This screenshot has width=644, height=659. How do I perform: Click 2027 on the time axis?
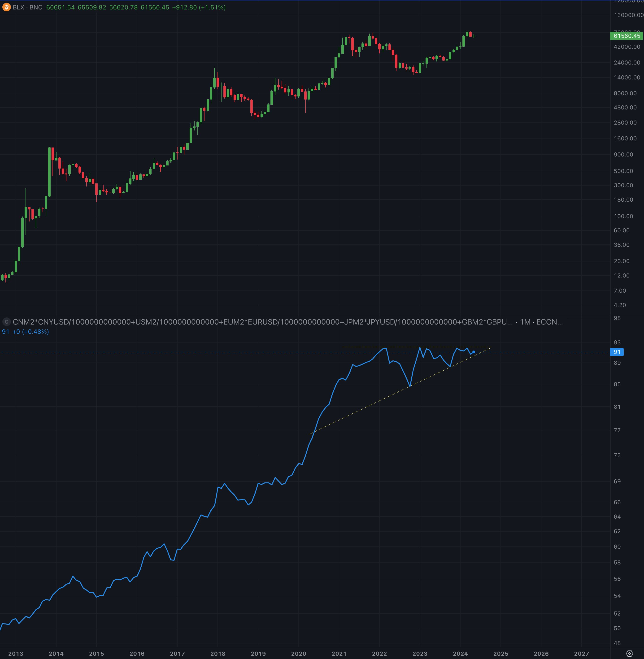[581, 654]
